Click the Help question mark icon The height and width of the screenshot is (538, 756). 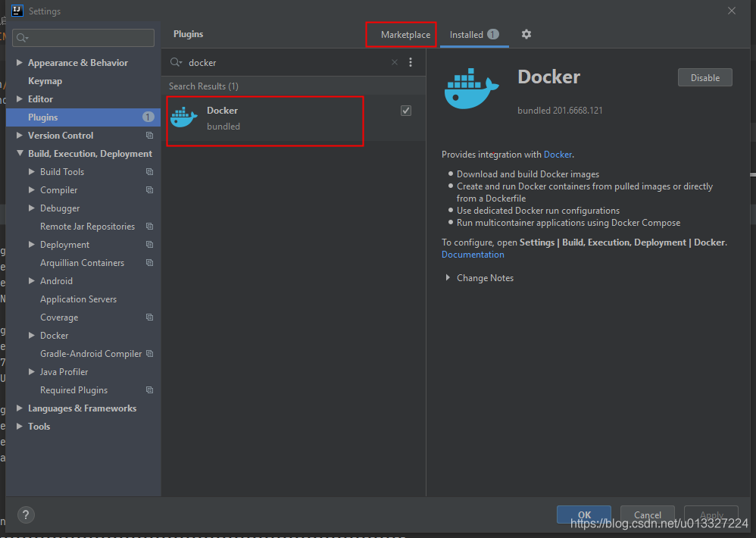(25, 515)
